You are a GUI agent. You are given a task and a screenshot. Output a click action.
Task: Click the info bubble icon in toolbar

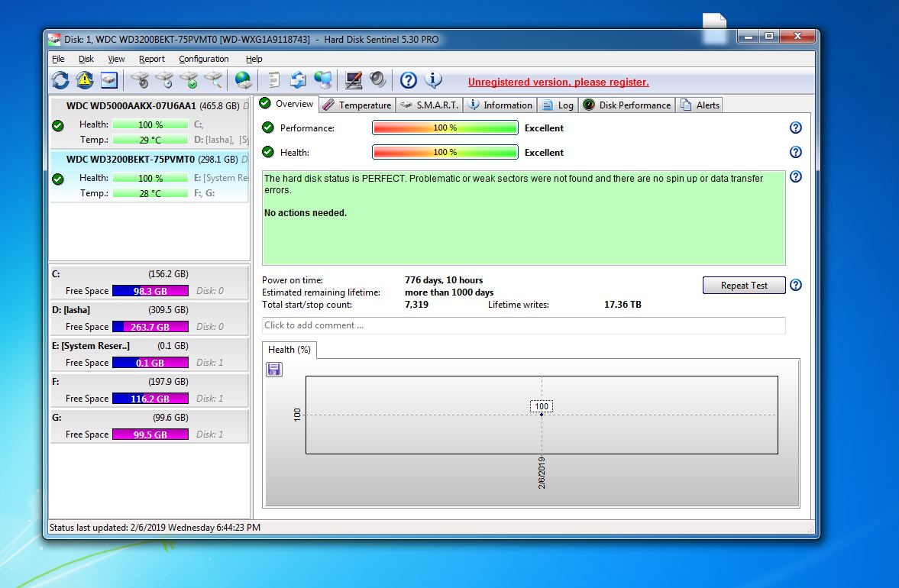click(x=433, y=79)
